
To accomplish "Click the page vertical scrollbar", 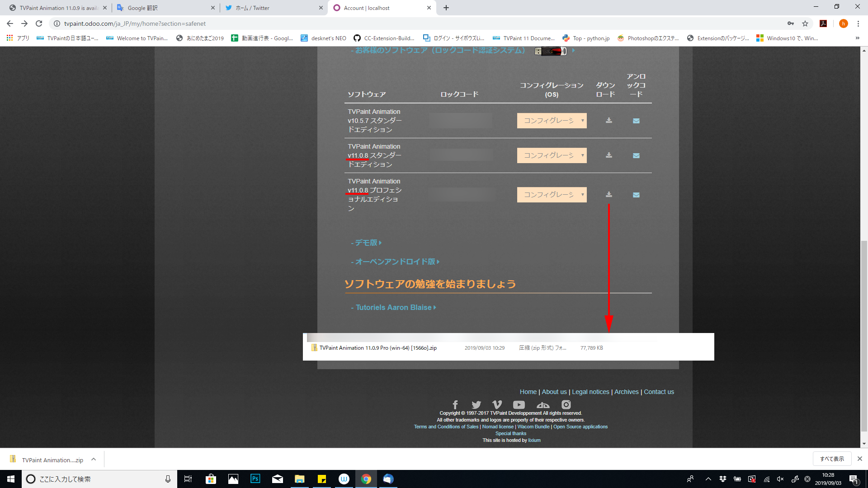I will [864, 337].
